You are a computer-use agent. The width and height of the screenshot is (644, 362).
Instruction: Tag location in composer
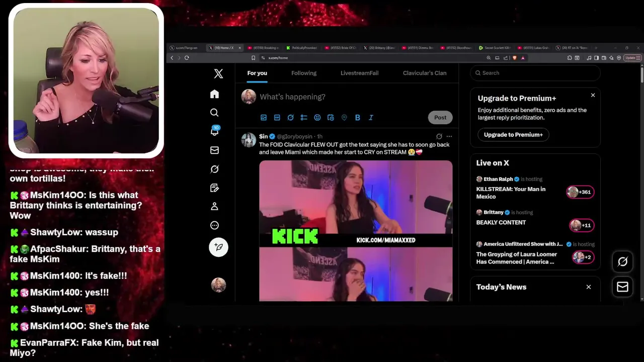click(x=344, y=117)
